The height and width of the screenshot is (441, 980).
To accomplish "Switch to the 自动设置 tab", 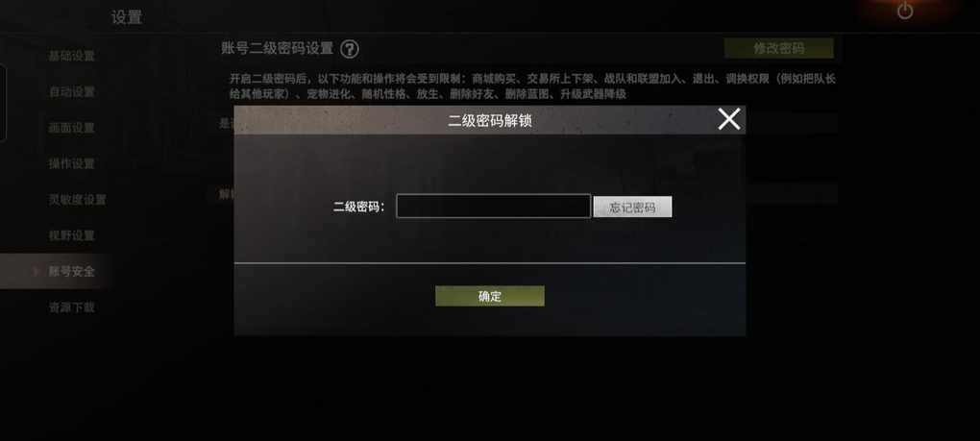I will pyautogui.click(x=72, y=92).
